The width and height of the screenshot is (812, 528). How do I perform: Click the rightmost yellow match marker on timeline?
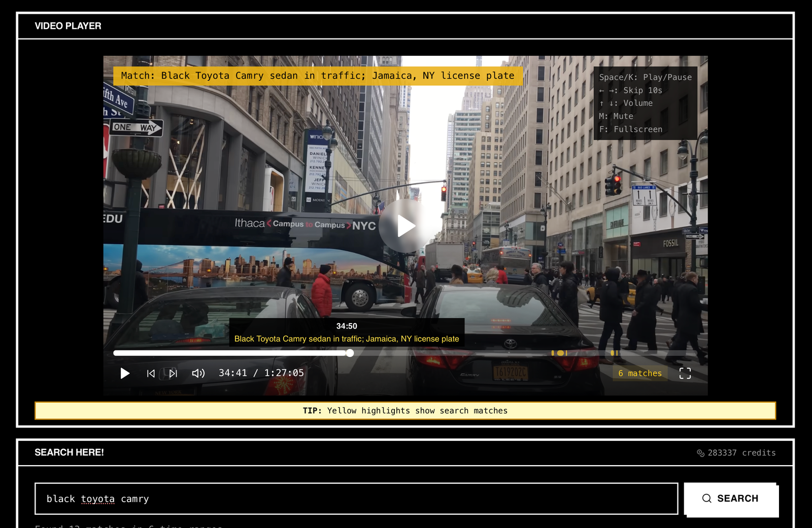click(x=617, y=353)
